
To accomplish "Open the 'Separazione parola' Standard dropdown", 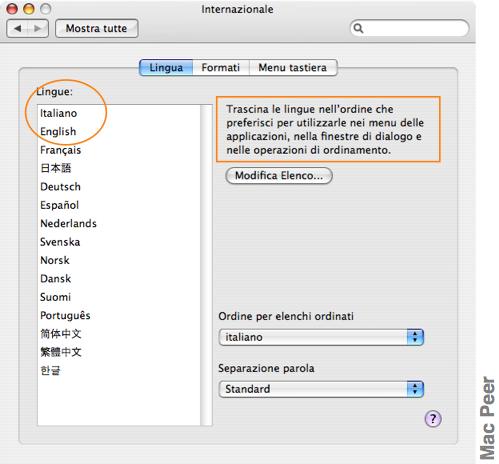I will coord(321,389).
